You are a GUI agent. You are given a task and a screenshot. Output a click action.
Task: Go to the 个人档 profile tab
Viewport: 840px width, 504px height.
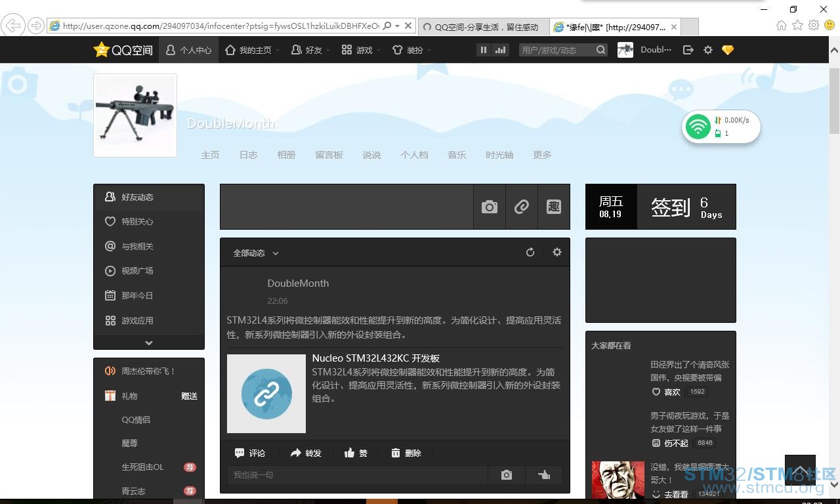[414, 155]
